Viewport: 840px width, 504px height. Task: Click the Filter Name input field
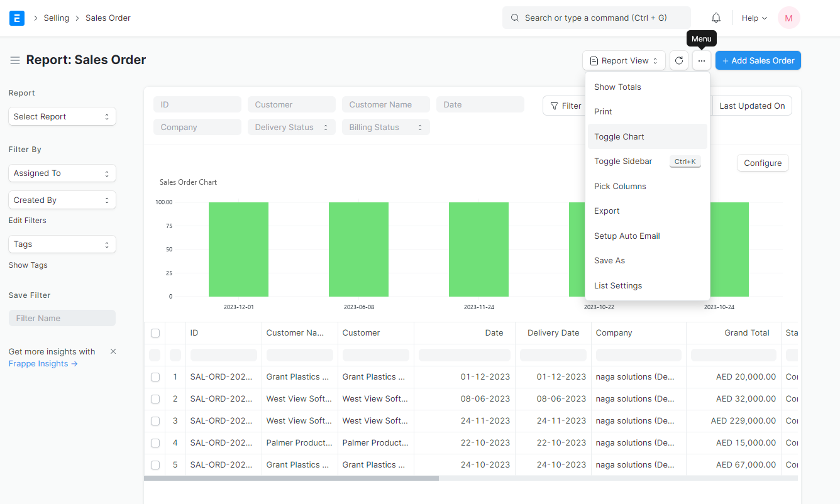pos(62,318)
